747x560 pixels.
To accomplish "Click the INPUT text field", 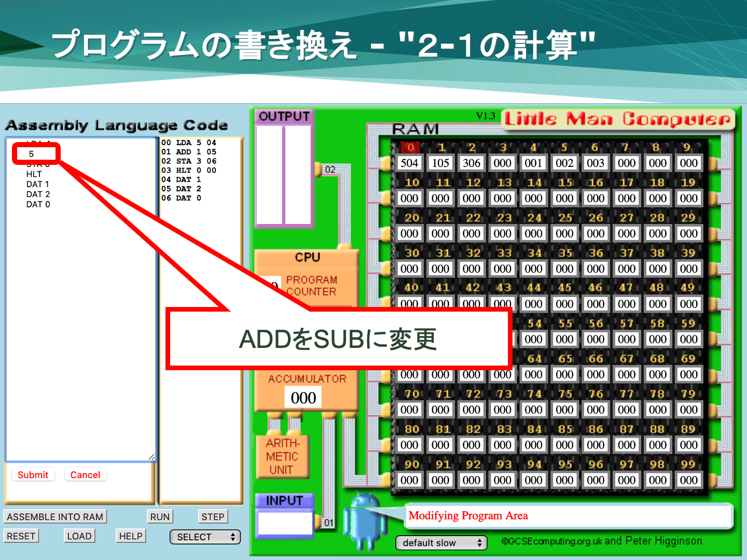I will 285,523.
